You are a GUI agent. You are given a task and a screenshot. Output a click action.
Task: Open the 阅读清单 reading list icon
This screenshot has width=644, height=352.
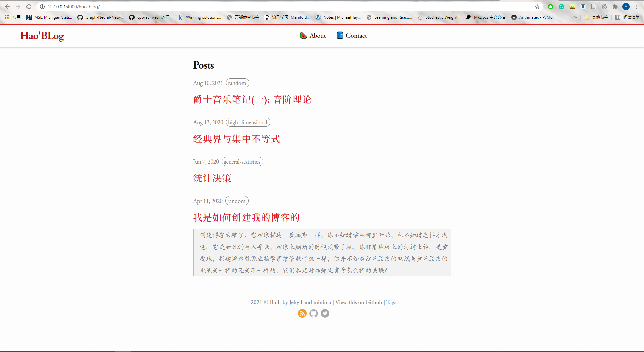618,17
